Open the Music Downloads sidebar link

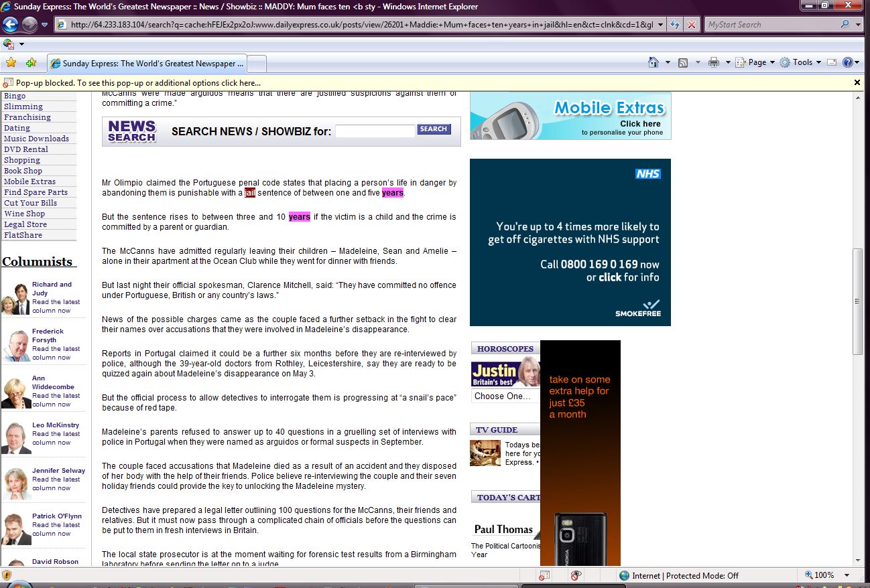tap(36, 139)
